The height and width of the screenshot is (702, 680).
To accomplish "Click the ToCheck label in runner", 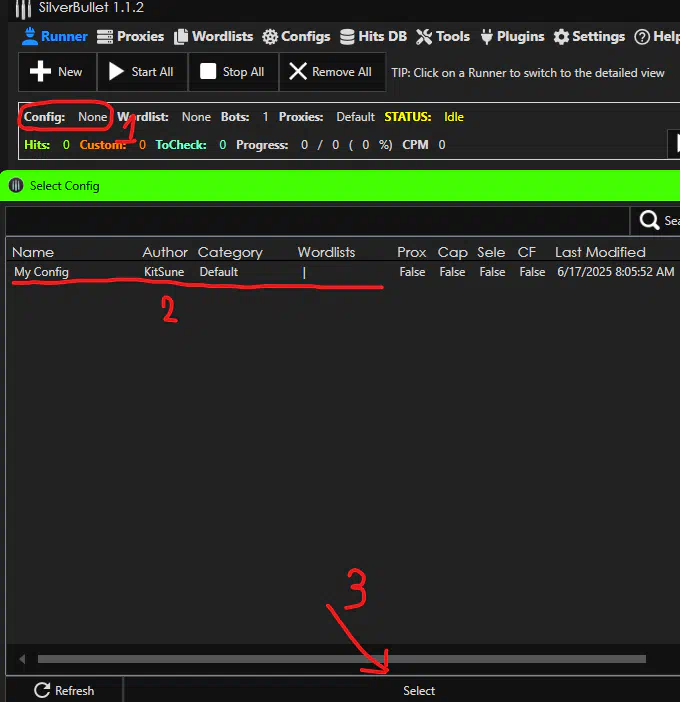I will pyautogui.click(x=181, y=145).
